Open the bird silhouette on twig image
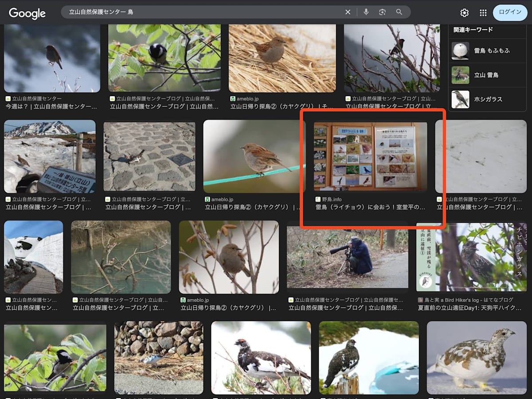Image resolution: width=532 pixels, height=399 pixels. tap(52, 58)
